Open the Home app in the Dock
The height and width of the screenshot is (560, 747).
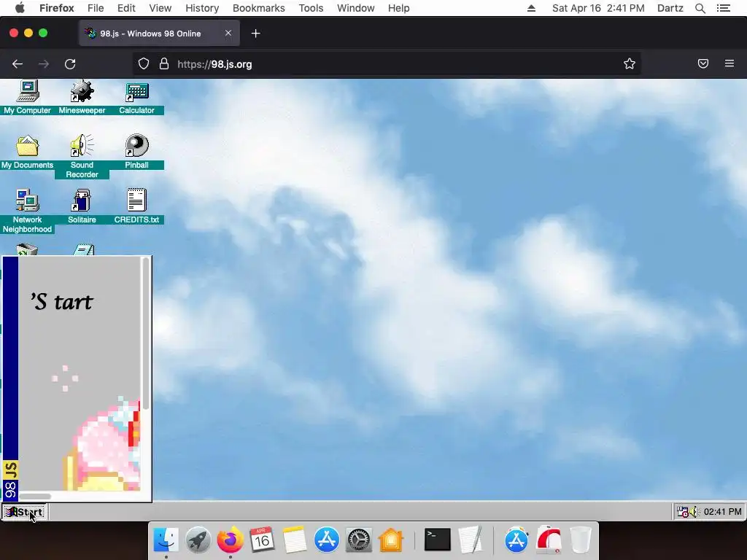pos(391,540)
